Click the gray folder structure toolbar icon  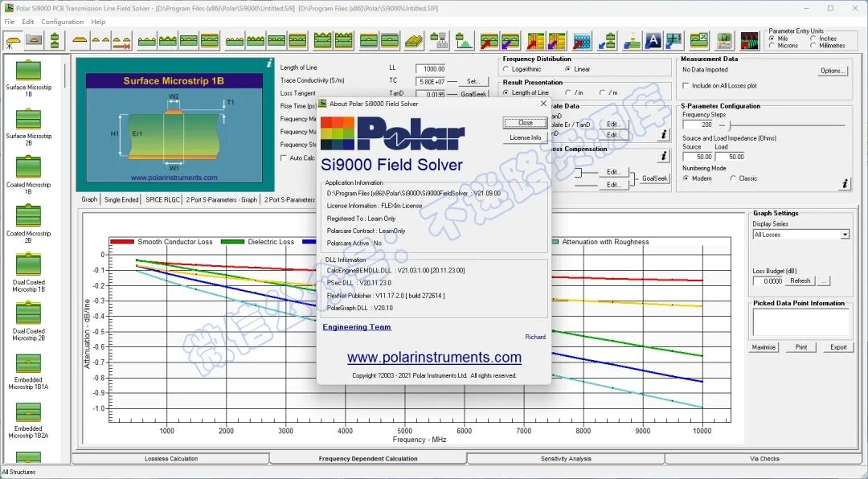34,40
